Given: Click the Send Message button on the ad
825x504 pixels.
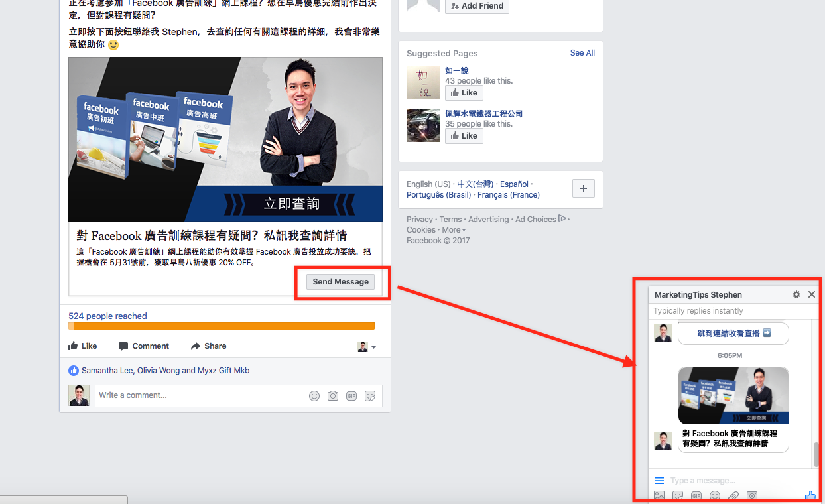Looking at the screenshot, I should click(340, 282).
